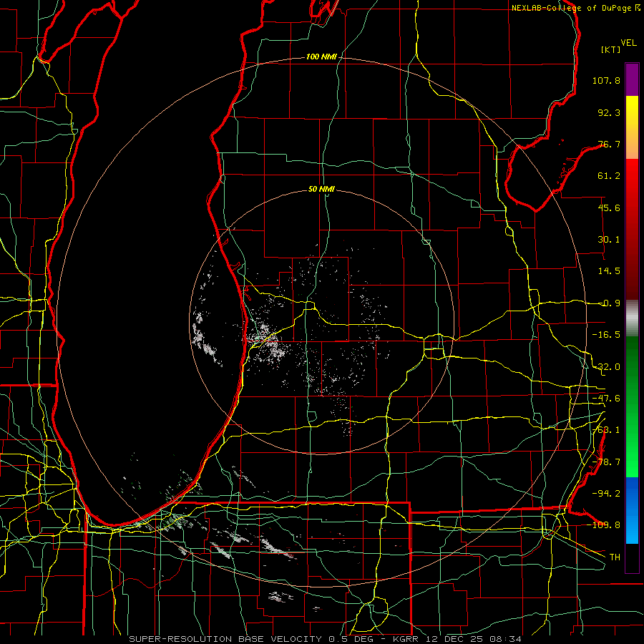Click the -78.7 velocity scale value
Viewport: 644px width, 644px height.
pyautogui.click(x=606, y=462)
